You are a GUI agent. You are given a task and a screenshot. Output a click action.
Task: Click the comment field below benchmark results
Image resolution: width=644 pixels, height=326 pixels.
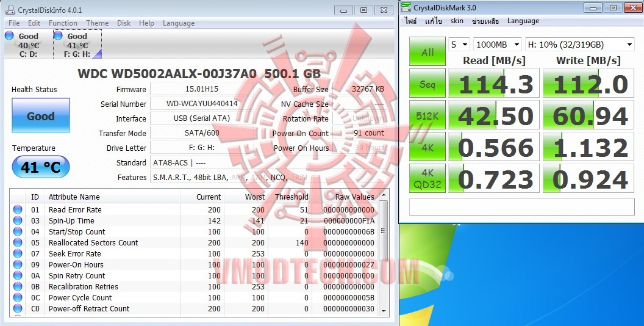click(x=522, y=206)
